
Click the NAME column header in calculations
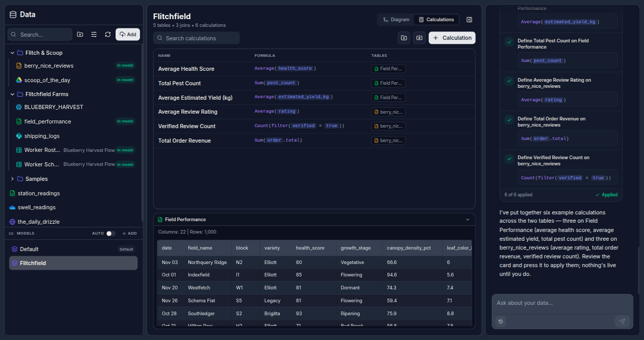pyautogui.click(x=164, y=55)
